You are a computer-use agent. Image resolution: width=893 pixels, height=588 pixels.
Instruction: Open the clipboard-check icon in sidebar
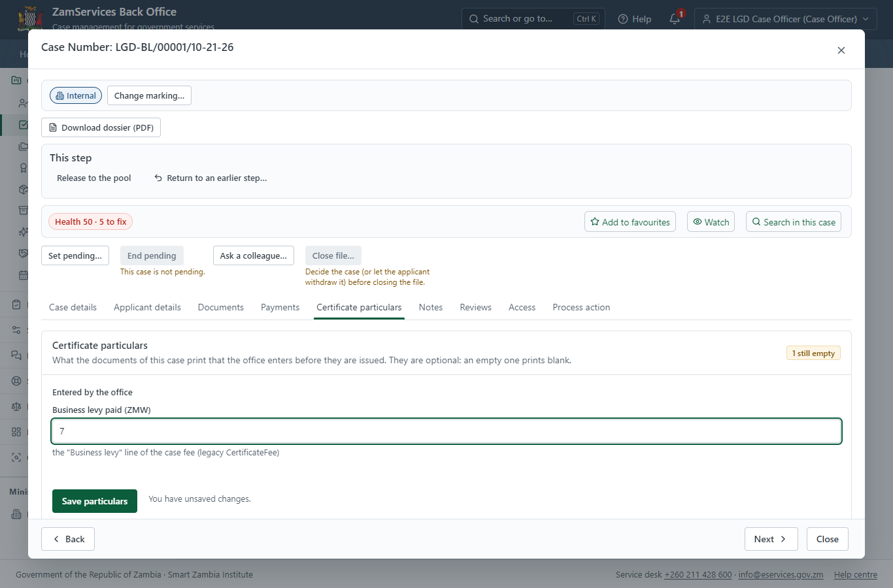[x=16, y=304]
